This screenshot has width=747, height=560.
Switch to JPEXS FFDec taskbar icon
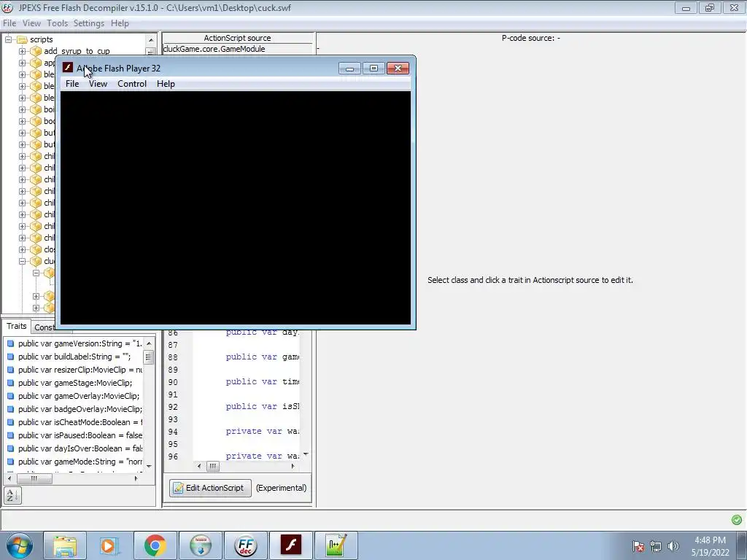(x=245, y=545)
